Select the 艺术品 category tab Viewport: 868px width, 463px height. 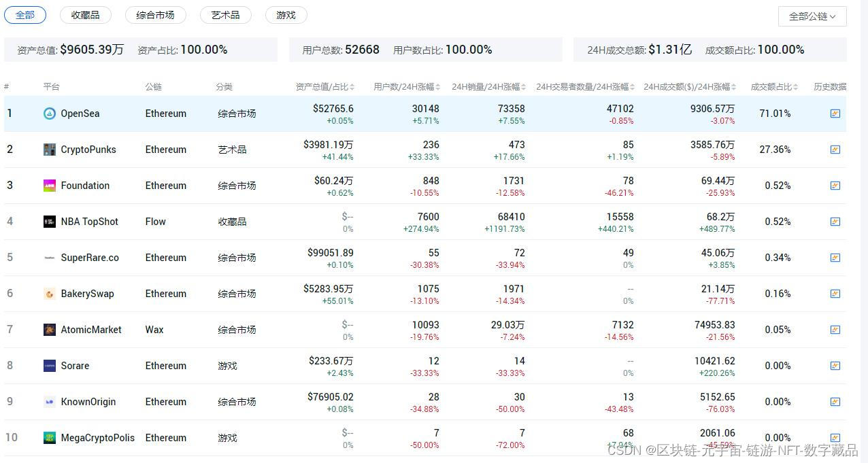tap(225, 15)
